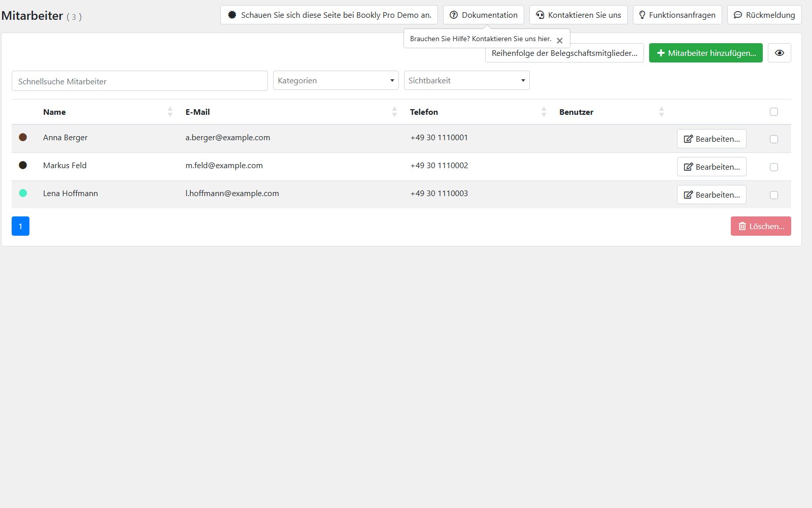Click email a.berger@example.com
The height and width of the screenshot is (508, 812).
[228, 137]
